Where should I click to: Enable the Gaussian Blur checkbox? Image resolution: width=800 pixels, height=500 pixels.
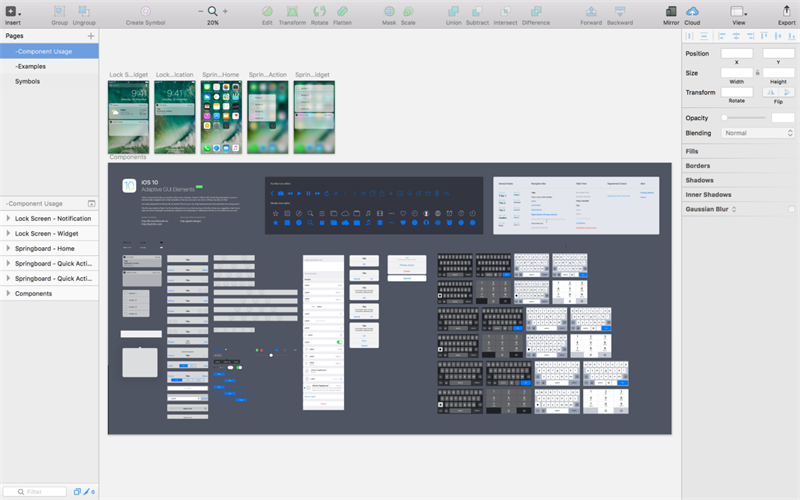(x=792, y=209)
